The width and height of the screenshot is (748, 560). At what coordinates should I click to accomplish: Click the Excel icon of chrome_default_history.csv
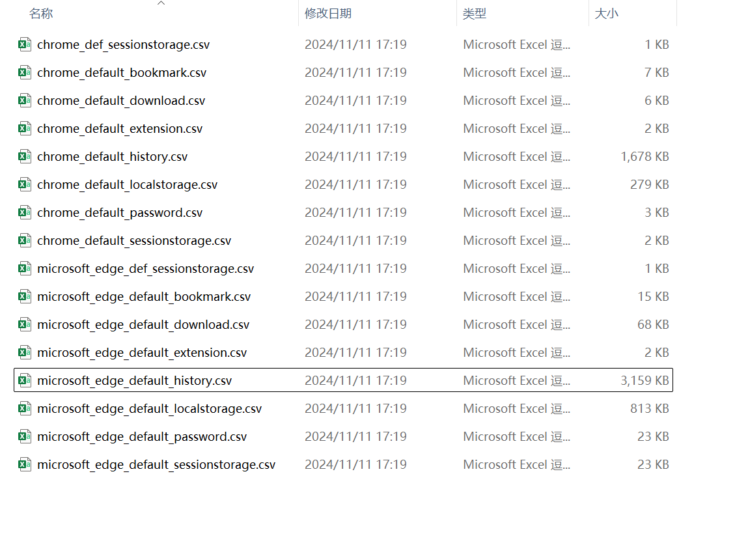25,156
